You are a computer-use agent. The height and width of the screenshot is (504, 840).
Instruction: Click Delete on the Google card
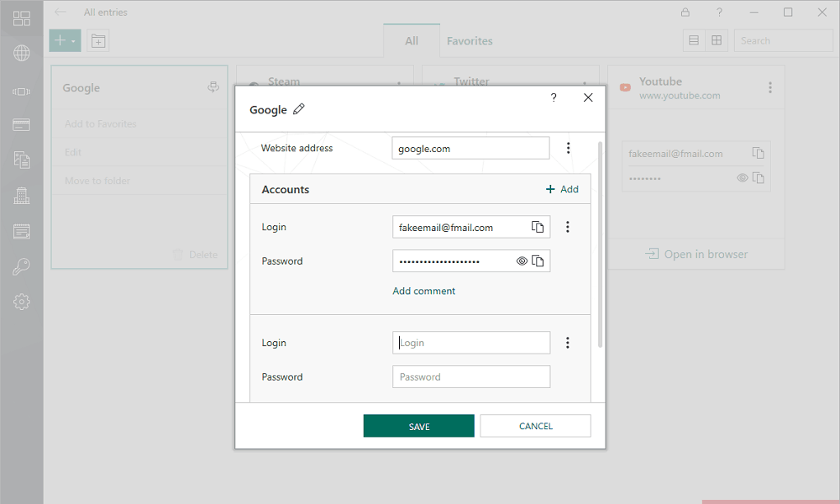(195, 255)
